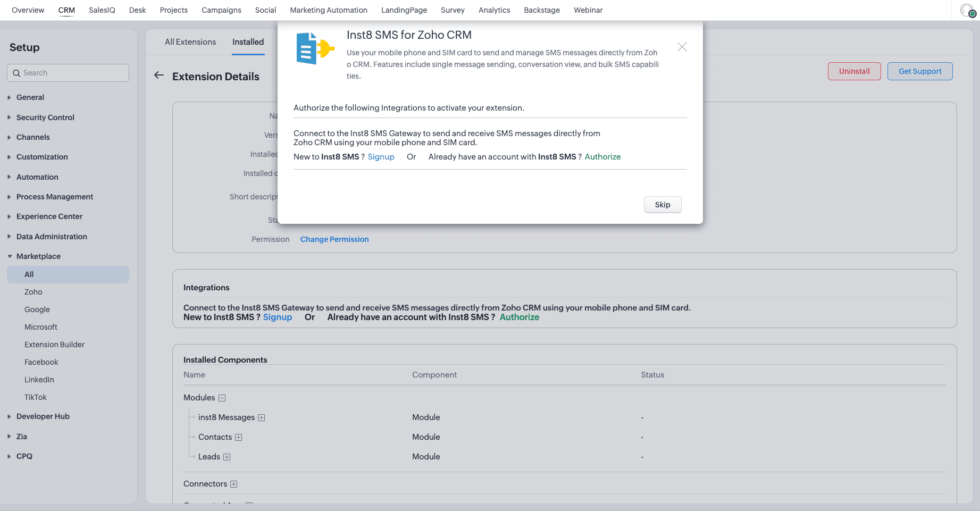Click the Uninstall button
This screenshot has height=511, width=980.
(855, 71)
